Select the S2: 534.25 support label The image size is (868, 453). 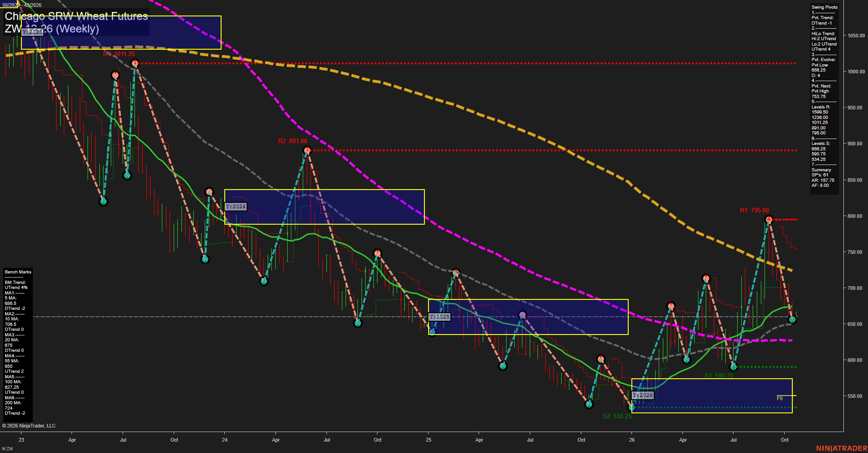pos(617,416)
